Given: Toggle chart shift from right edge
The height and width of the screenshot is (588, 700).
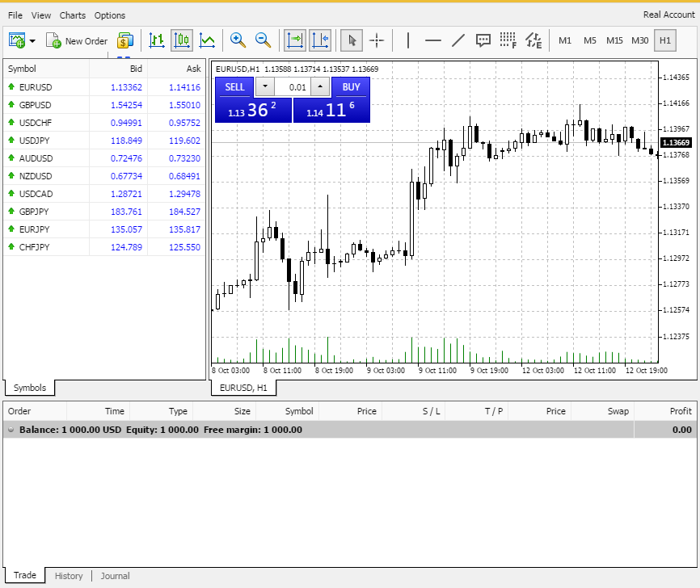Looking at the screenshot, I should [320, 40].
